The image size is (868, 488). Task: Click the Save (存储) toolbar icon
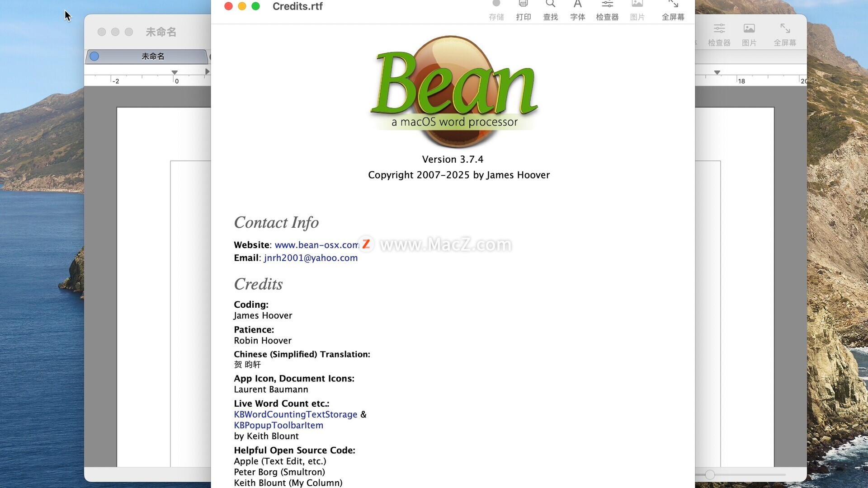pos(496,5)
